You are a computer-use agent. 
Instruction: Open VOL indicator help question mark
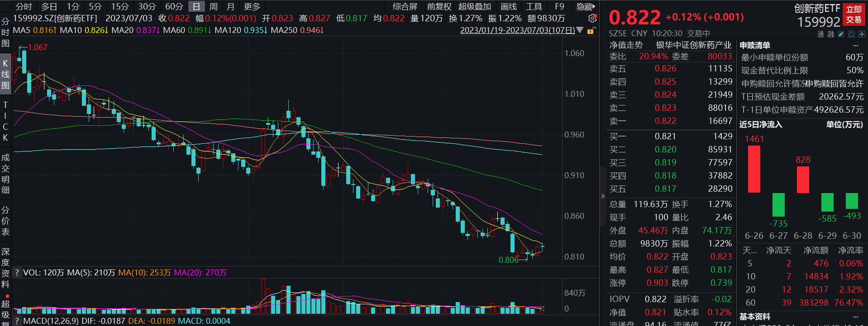click(x=17, y=273)
